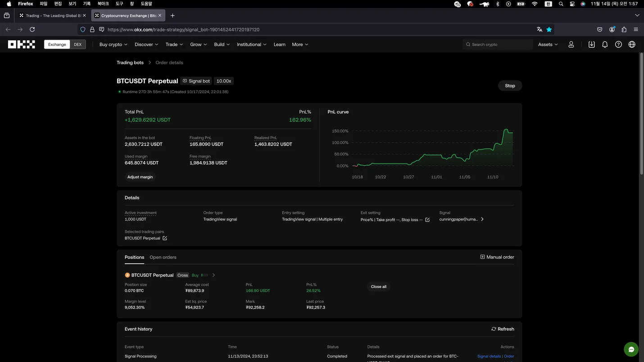The width and height of the screenshot is (644, 362).
Task: Open the chat support bubble
Action: pyautogui.click(x=631, y=349)
